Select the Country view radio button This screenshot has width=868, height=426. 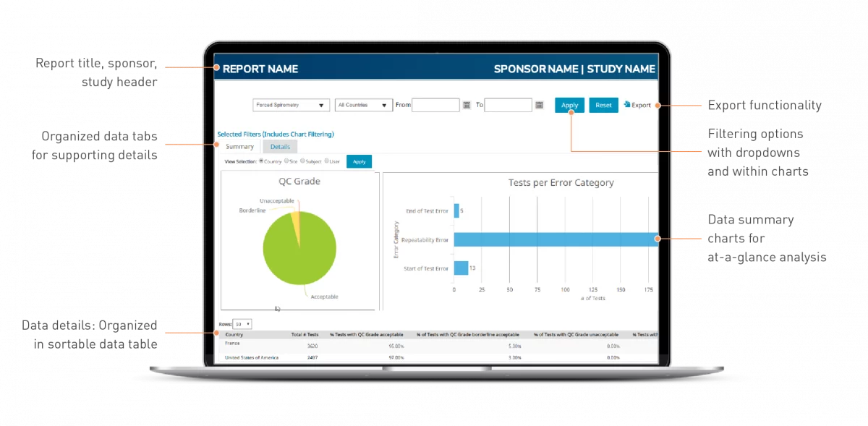point(261,161)
